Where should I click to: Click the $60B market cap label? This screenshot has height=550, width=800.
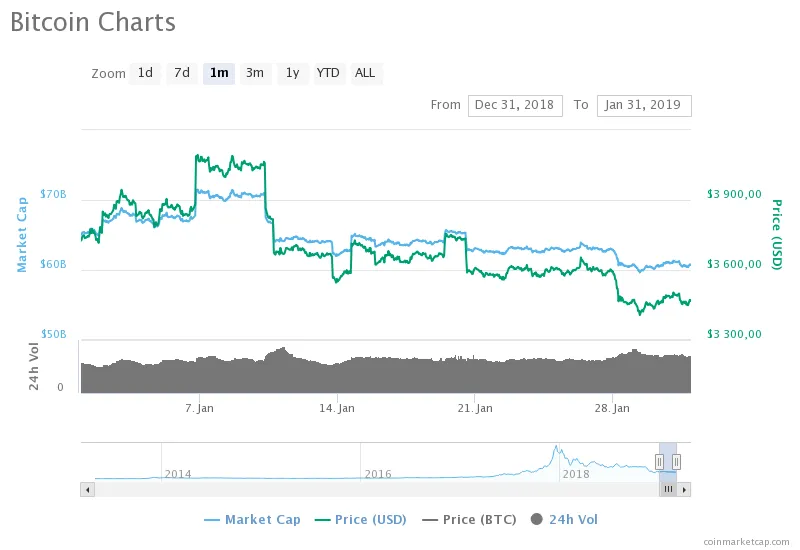53,264
